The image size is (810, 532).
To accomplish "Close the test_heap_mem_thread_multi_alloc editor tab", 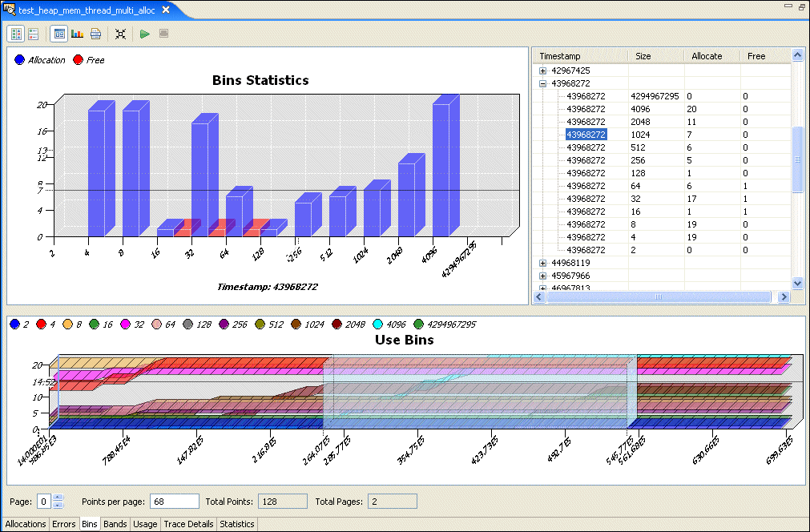I will coord(166,10).
